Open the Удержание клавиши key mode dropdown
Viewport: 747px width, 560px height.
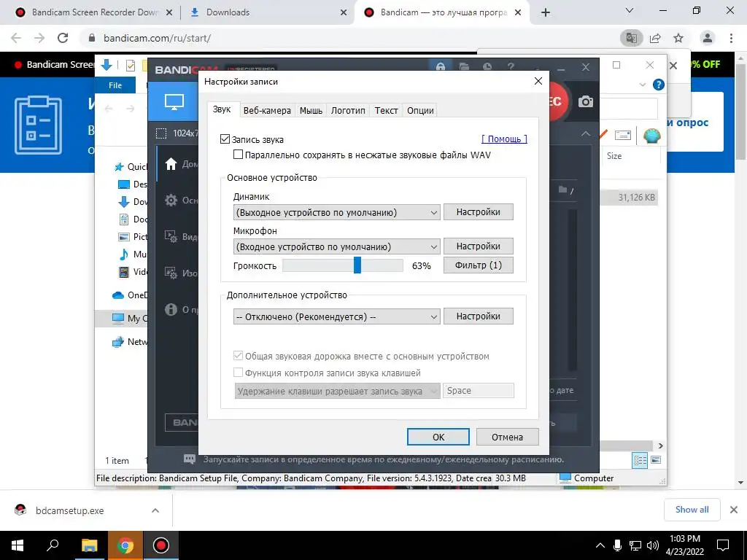point(337,391)
